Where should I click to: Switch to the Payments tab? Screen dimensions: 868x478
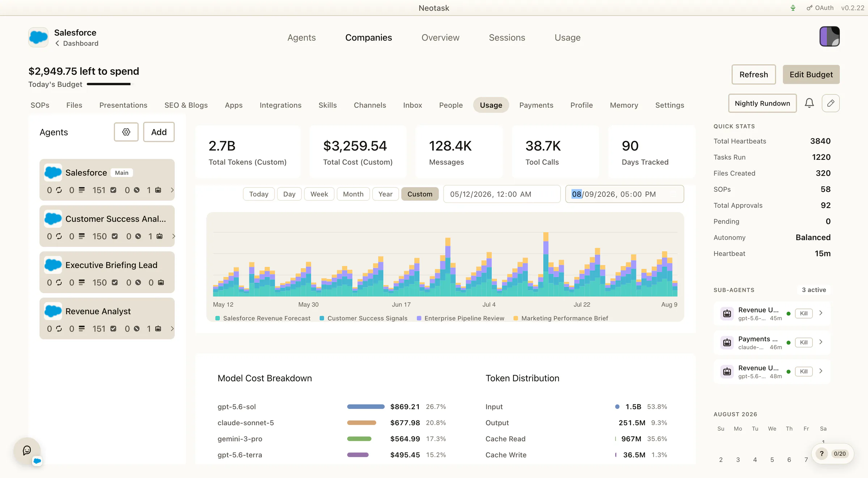pos(536,105)
